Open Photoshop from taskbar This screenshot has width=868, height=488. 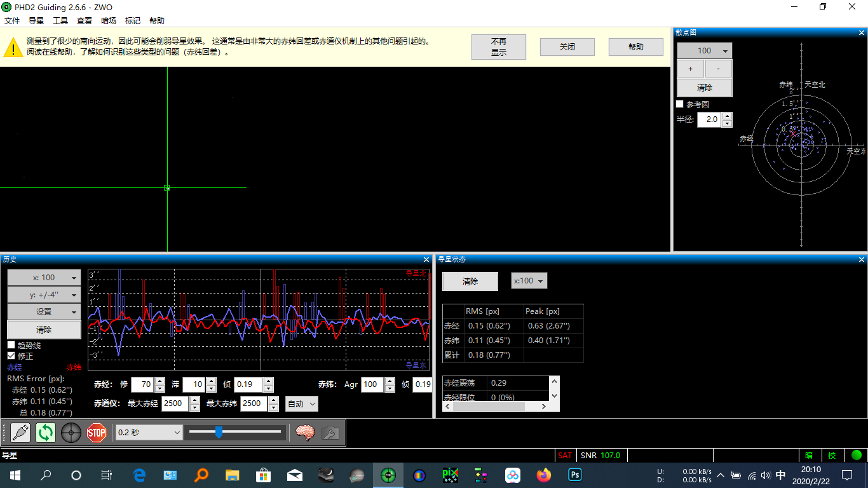(x=574, y=475)
